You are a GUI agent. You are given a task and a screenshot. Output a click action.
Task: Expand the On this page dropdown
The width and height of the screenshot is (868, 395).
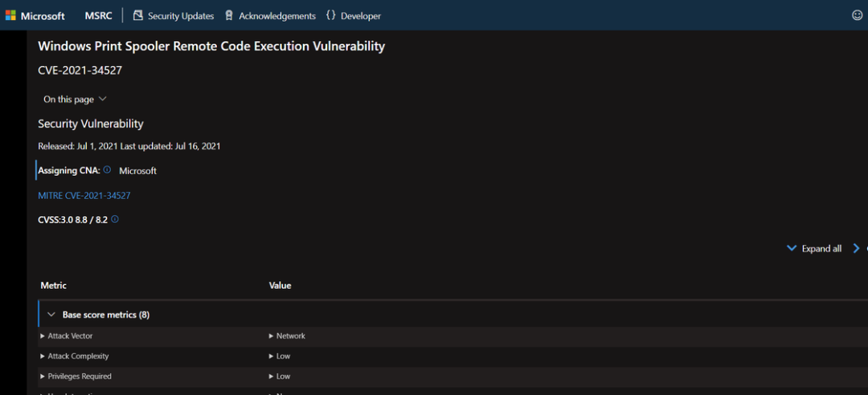pyautogui.click(x=75, y=100)
